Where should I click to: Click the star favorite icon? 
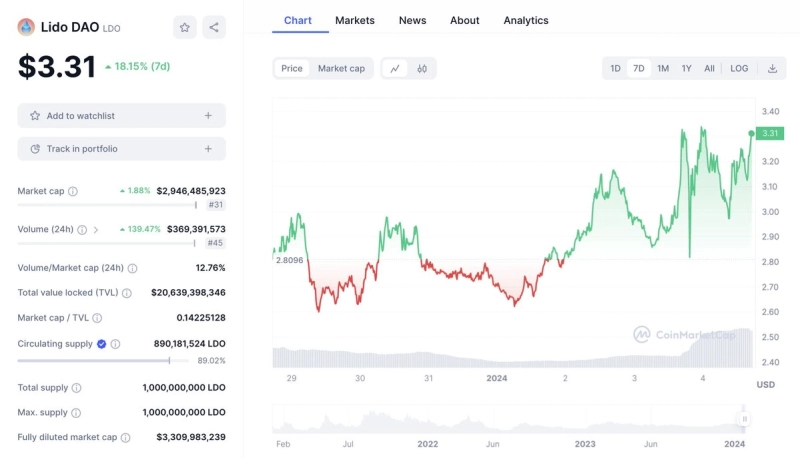[185, 28]
